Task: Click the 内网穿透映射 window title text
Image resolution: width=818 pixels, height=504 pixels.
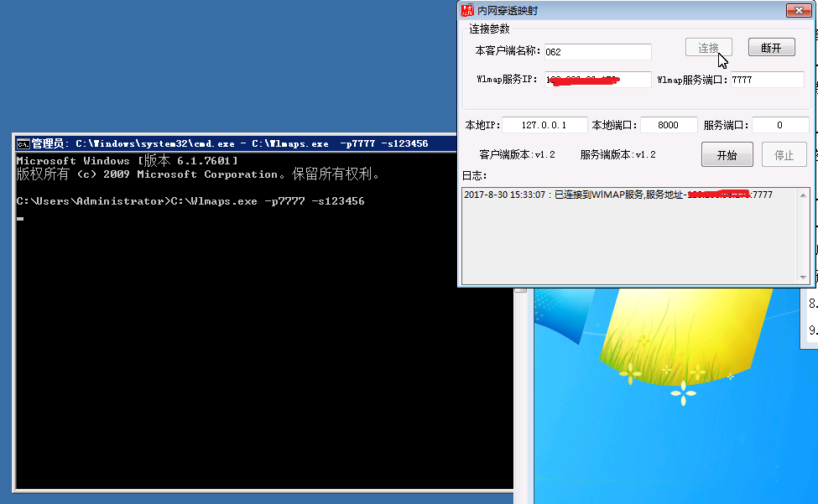Action: point(508,11)
